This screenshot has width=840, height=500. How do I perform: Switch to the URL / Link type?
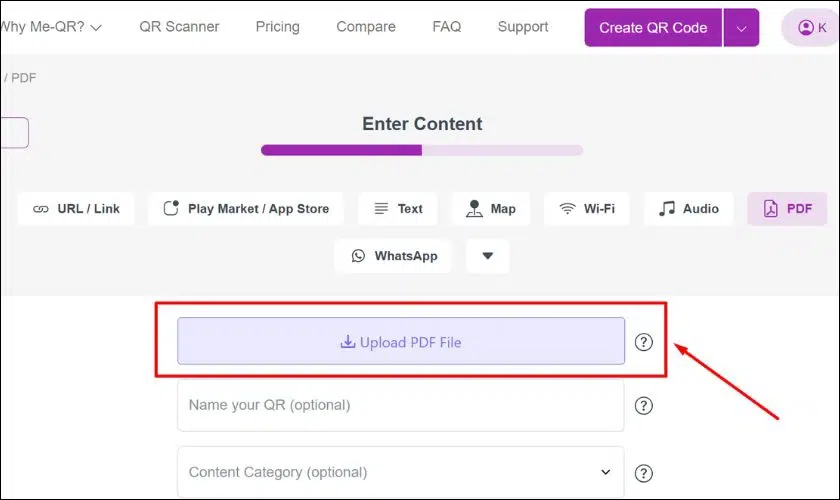(76, 208)
